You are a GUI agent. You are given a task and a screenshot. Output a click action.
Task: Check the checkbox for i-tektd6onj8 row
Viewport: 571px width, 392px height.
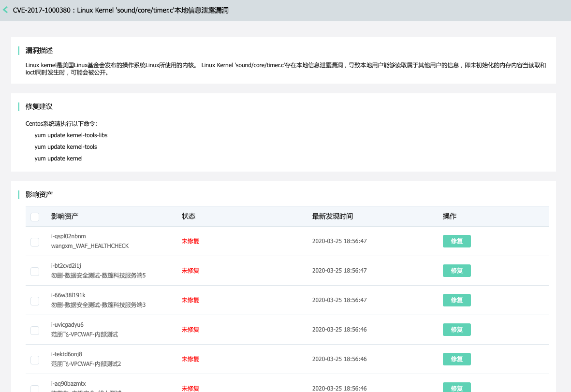tap(35, 360)
